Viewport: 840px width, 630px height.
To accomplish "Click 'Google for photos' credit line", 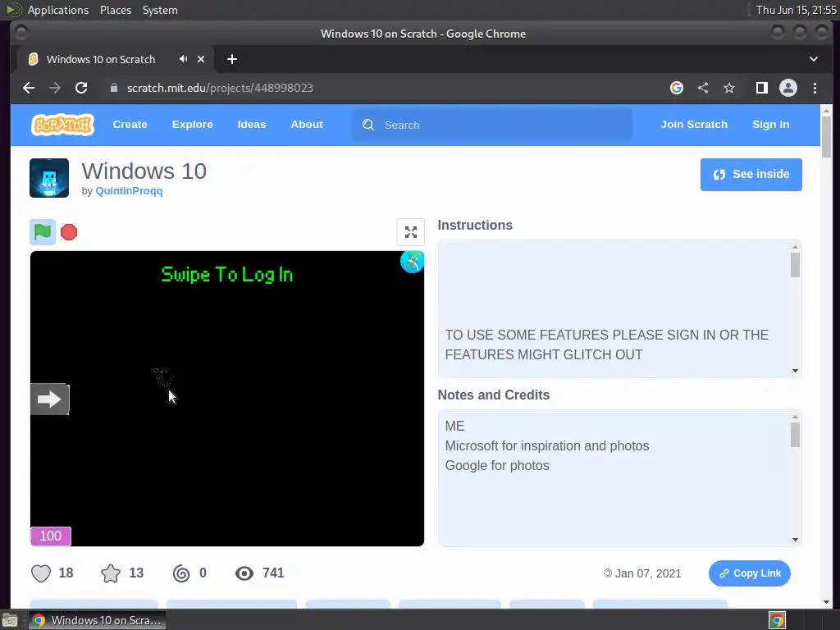I will pos(497,466).
